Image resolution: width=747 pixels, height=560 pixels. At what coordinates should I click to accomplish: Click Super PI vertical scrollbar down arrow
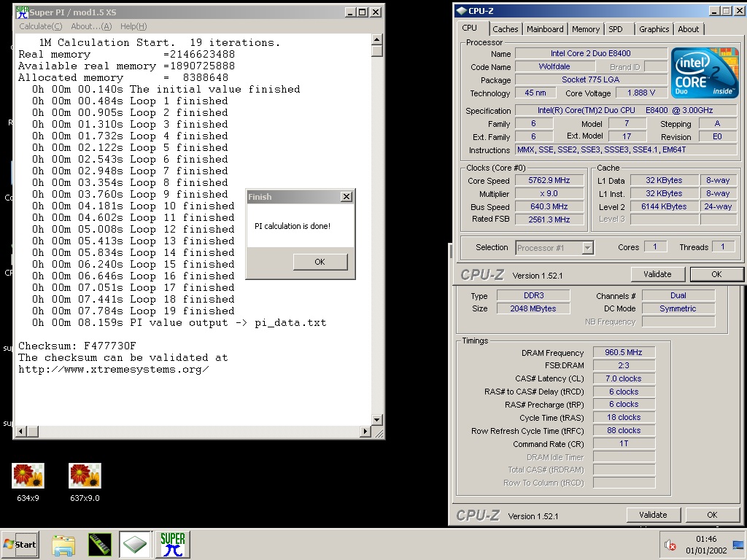point(377,419)
